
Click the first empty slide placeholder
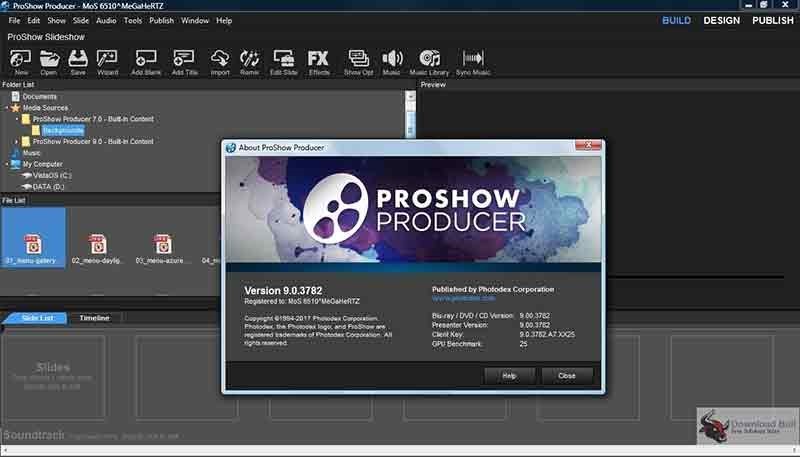click(53, 376)
